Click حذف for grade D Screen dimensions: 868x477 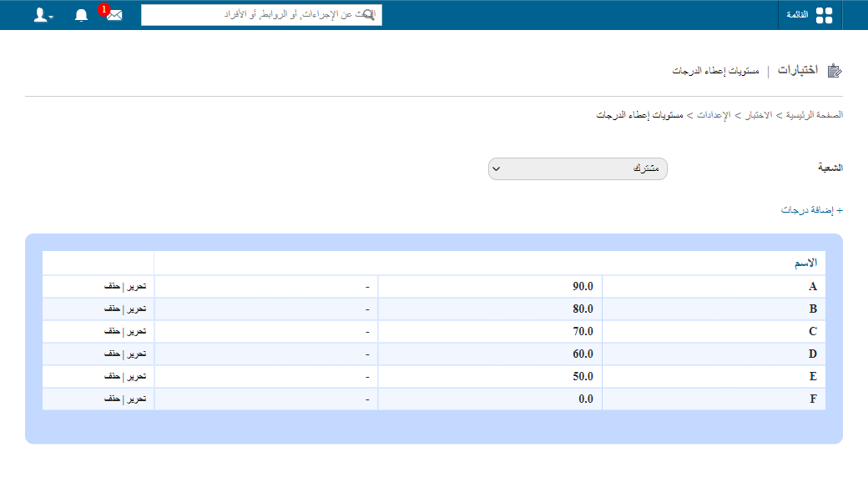113,354
